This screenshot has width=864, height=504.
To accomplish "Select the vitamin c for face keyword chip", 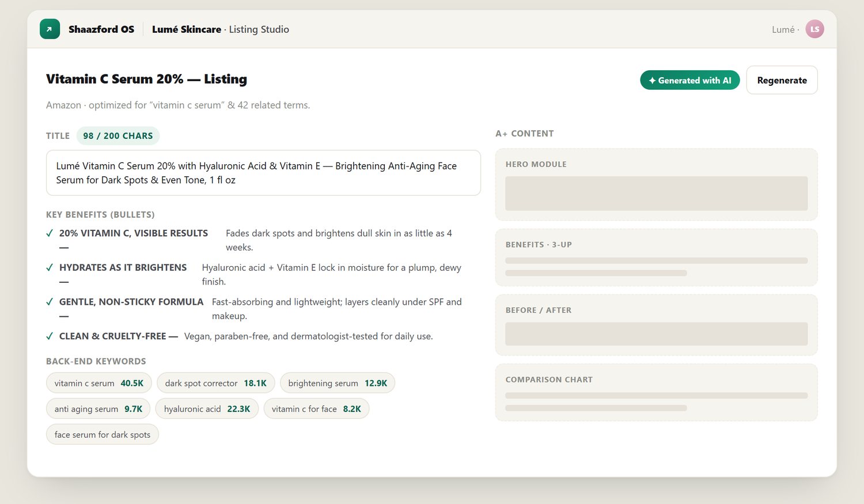I will [316, 409].
